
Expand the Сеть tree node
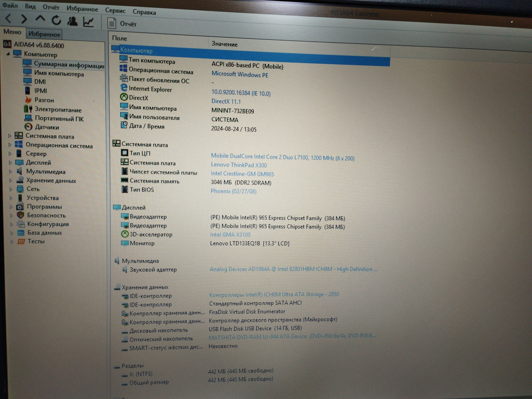point(11,189)
